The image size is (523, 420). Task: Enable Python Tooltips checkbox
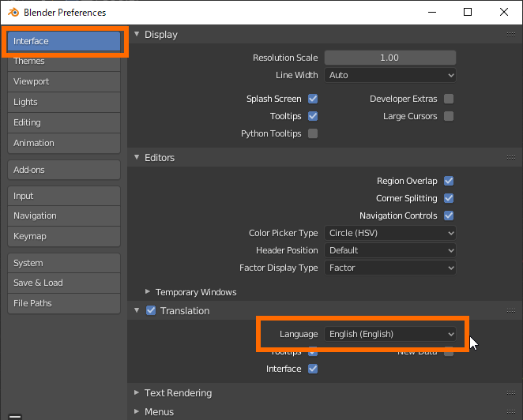313,133
